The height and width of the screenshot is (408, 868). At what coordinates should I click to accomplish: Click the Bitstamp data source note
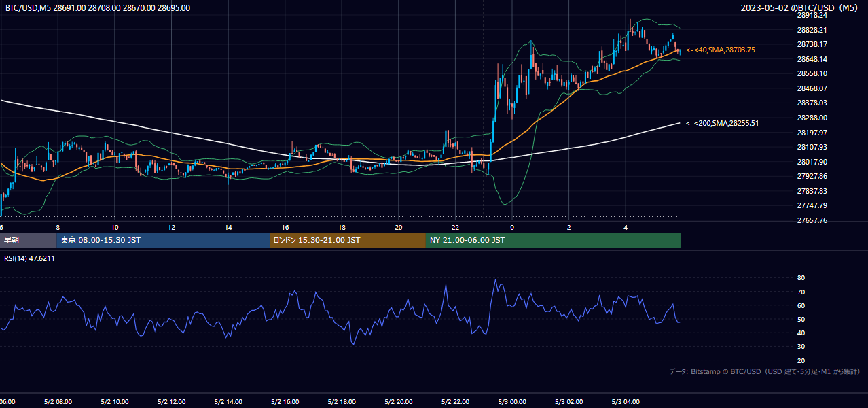click(765, 371)
